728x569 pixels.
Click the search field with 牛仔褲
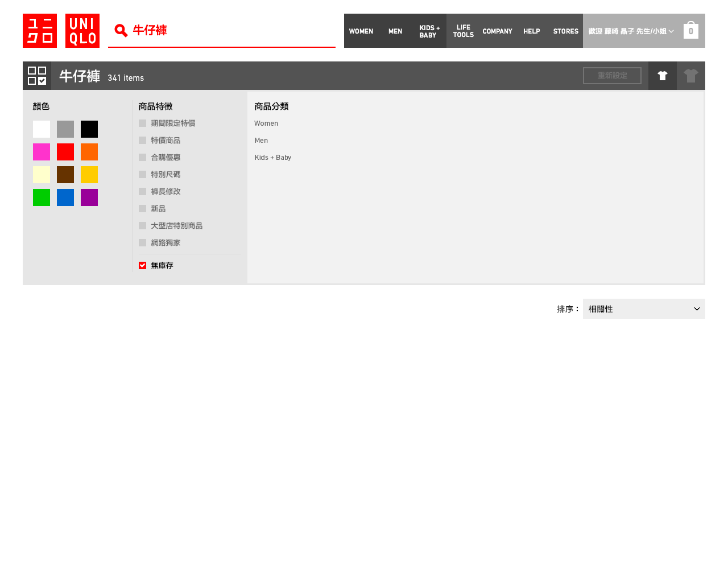[x=227, y=31]
